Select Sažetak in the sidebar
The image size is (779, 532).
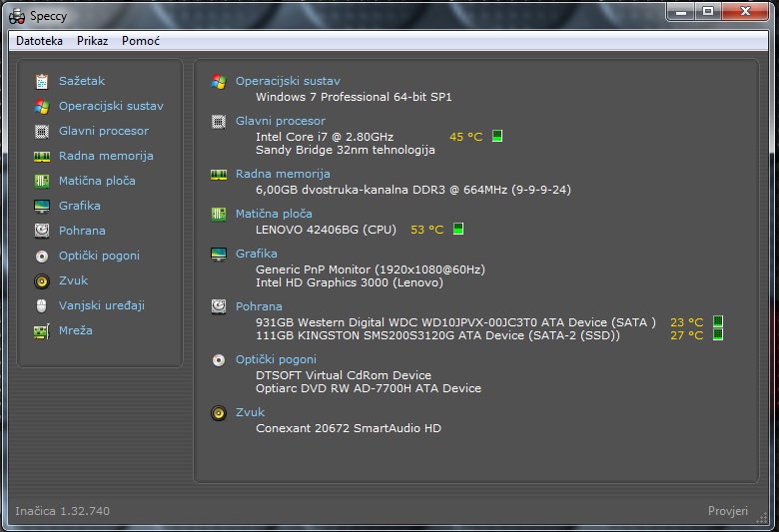pyautogui.click(x=82, y=81)
